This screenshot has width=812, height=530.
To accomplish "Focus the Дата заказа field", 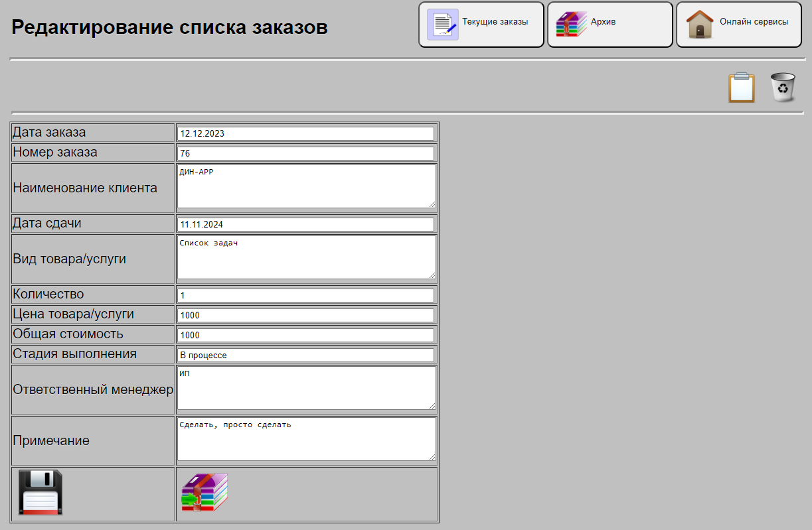I will [x=305, y=133].
